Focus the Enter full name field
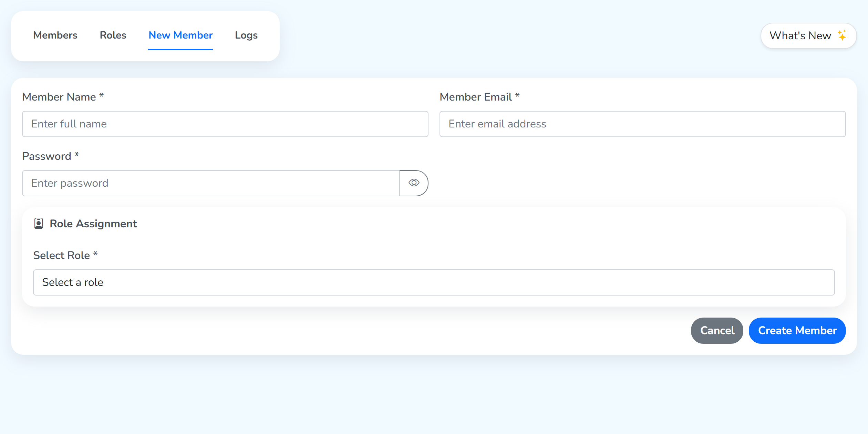The height and width of the screenshot is (434, 868). coord(225,124)
